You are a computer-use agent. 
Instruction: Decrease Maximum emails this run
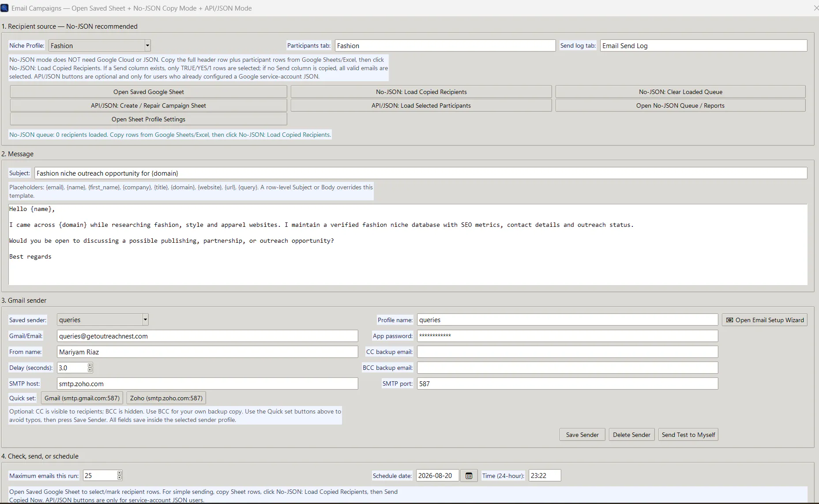pos(120,478)
